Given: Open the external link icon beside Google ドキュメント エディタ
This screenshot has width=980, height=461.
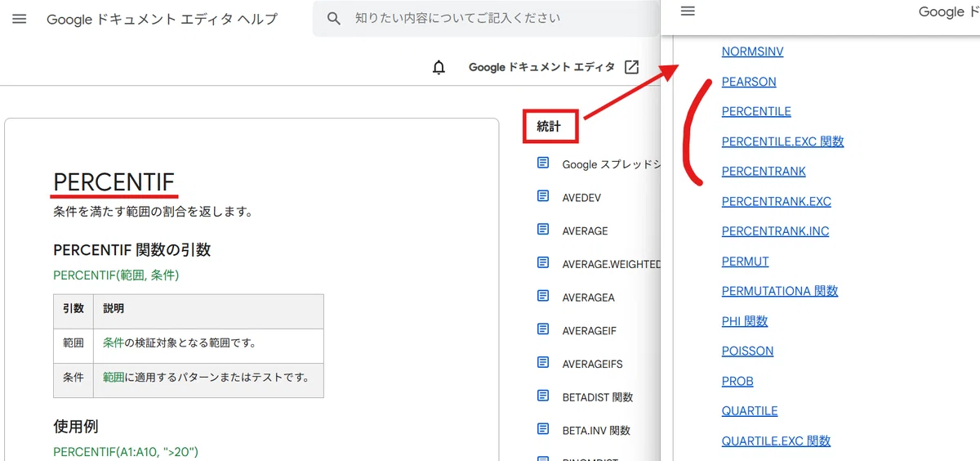Looking at the screenshot, I should pyautogui.click(x=631, y=67).
